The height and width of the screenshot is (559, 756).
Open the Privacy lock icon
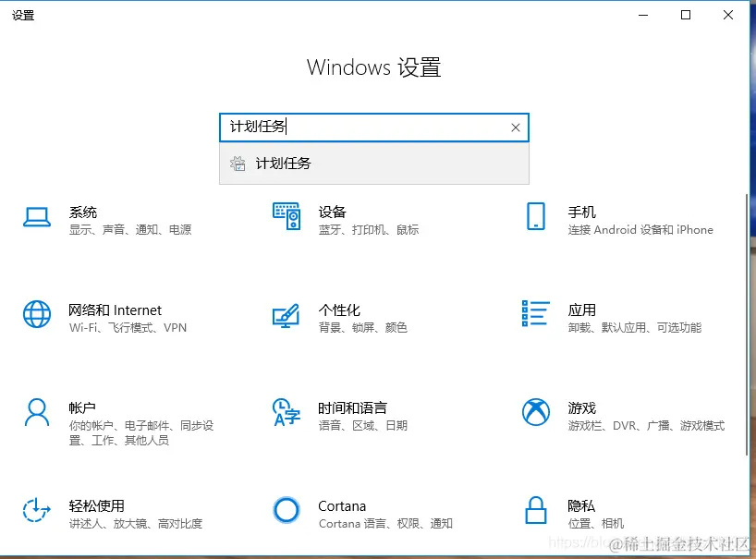click(x=536, y=510)
